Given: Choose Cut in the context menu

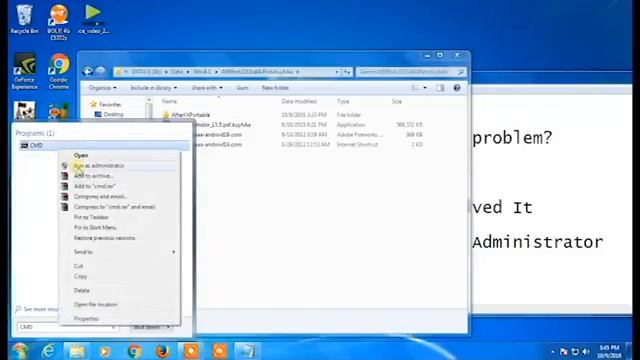Looking at the screenshot, I should coord(78,266).
